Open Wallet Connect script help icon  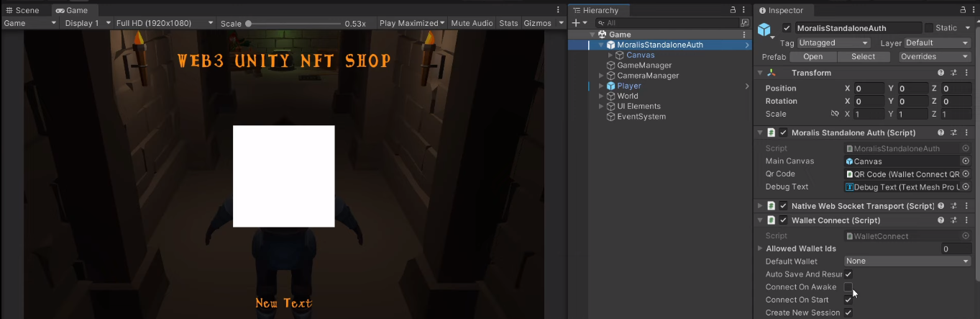tap(941, 220)
